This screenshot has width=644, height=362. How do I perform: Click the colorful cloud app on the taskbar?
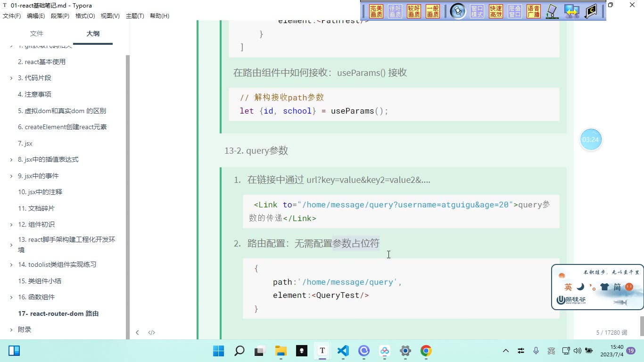[x=384, y=351]
